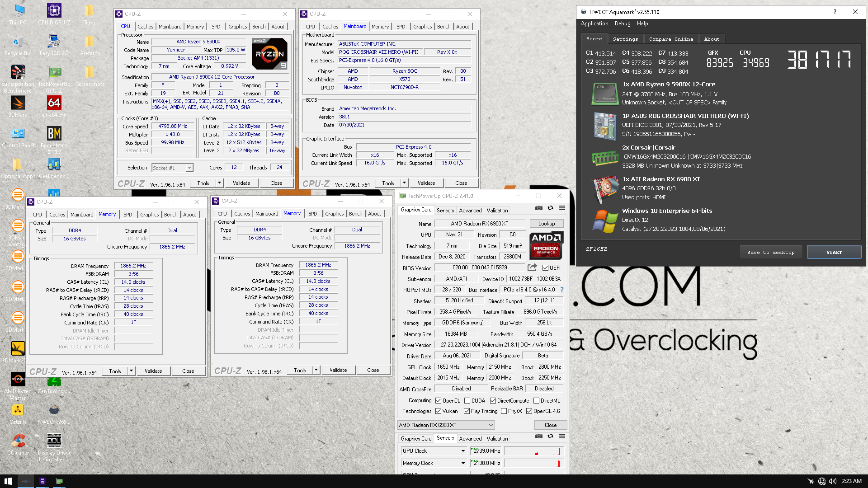Image resolution: width=868 pixels, height=488 pixels.
Task: Click Save to desktop button
Action: [x=770, y=252]
